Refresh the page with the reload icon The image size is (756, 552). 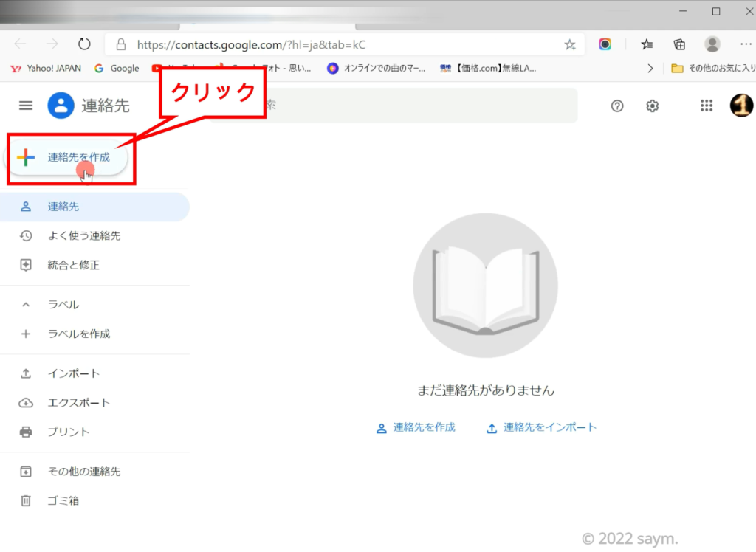click(84, 44)
